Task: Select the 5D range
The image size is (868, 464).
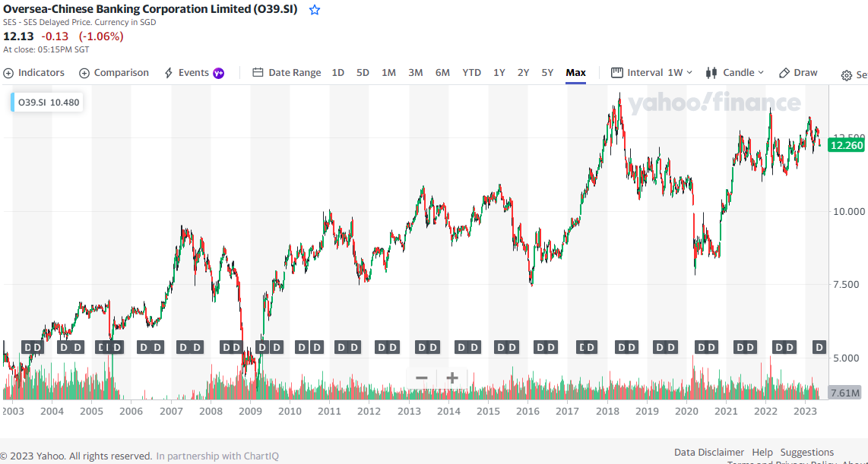Action: click(x=363, y=72)
